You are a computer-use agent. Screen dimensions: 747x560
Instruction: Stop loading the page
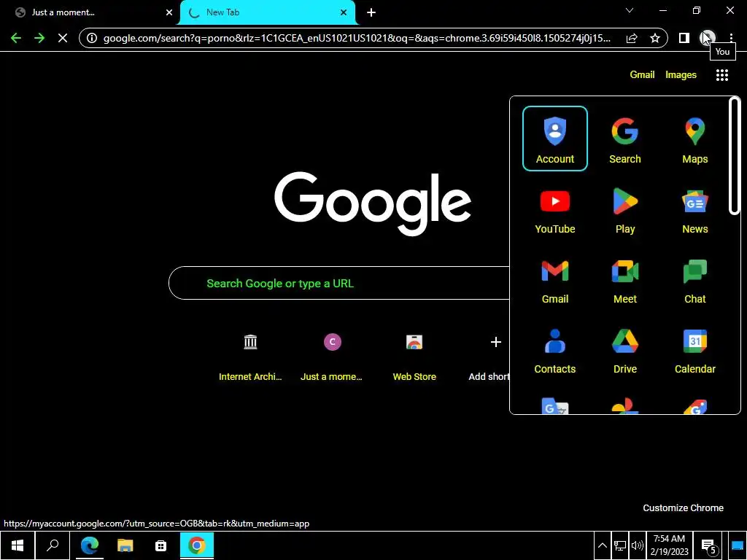coord(63,38)
